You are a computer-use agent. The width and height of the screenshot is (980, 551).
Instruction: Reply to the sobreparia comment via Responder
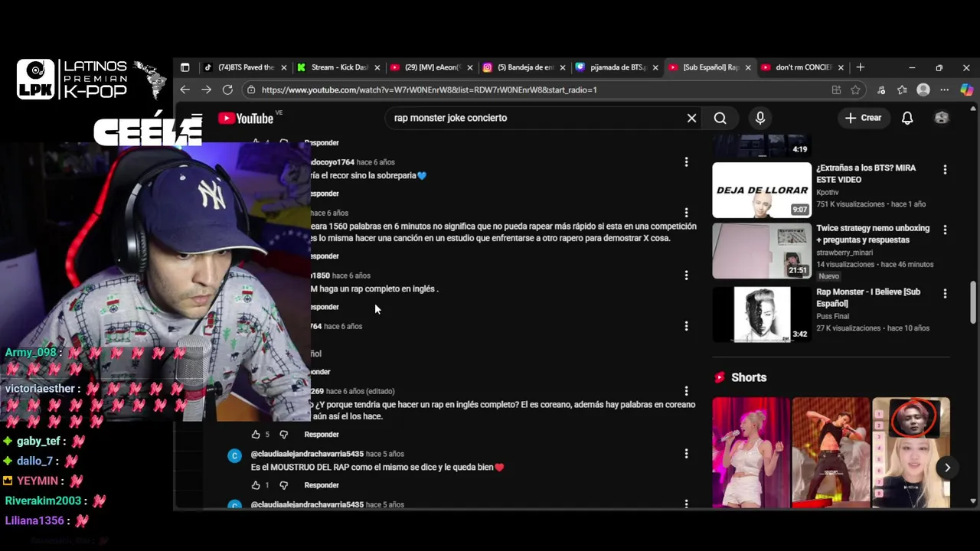point(324,194)
